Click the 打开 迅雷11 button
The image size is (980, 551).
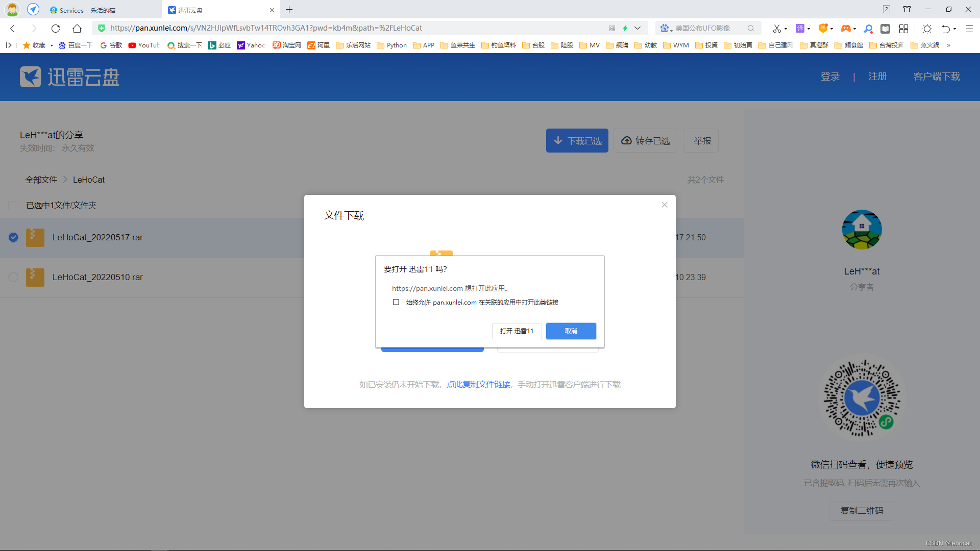point(517,331)
